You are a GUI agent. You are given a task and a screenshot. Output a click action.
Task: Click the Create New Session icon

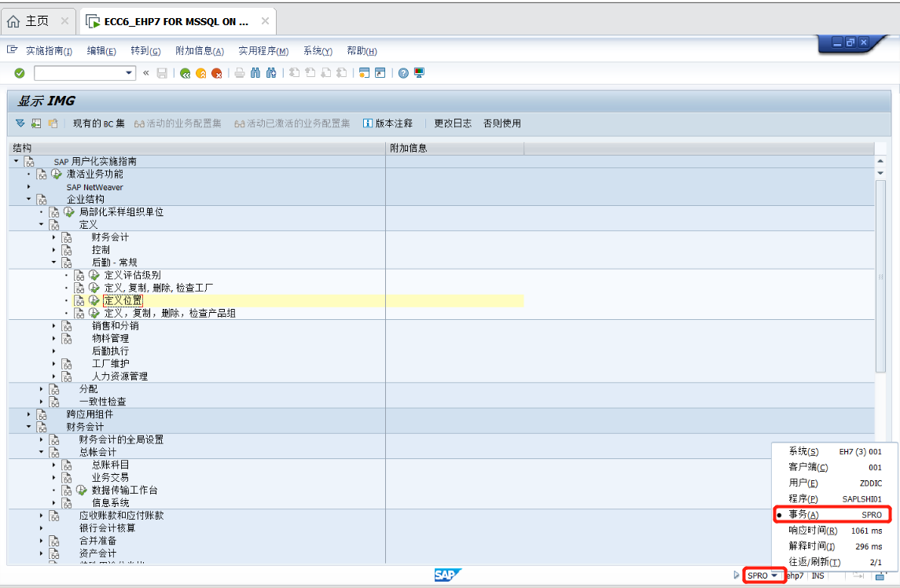(x=364, y=73)
